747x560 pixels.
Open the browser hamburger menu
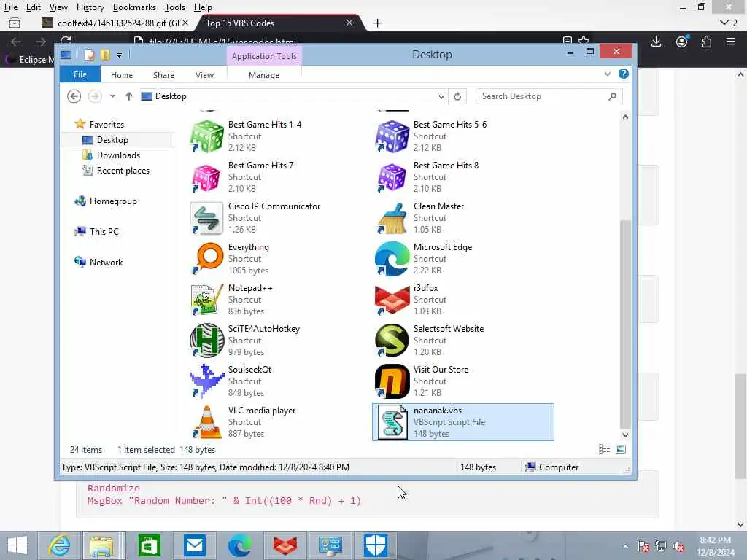[731, 42]
